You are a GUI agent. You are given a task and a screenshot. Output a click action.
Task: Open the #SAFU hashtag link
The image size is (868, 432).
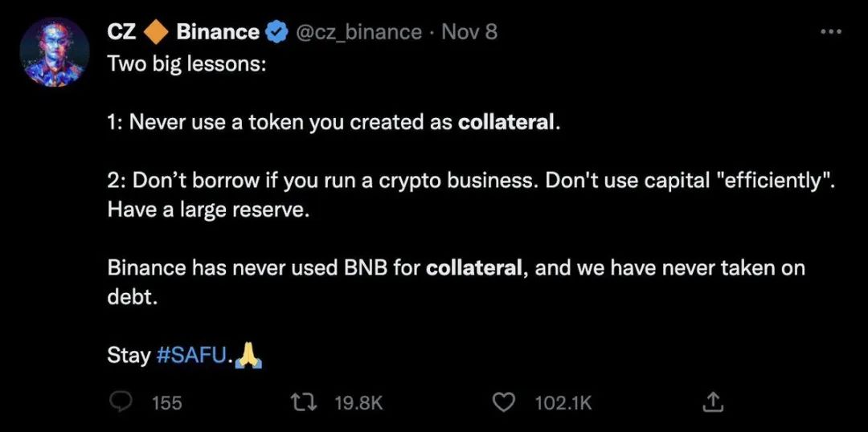[193, 355]
